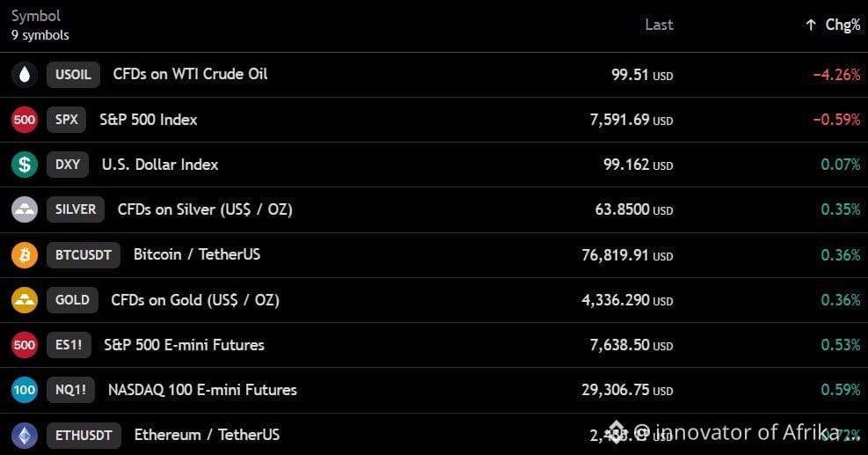Click the blue NASDAQ 100 icon
Image resolution: width=868 pixels, height=455 pixels.
coord(25,390)
